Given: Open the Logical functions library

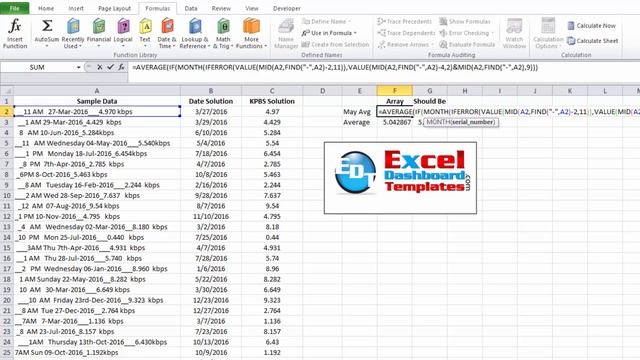Looking at the screenshot, I should pyautogui.click(x=123, y=33).
